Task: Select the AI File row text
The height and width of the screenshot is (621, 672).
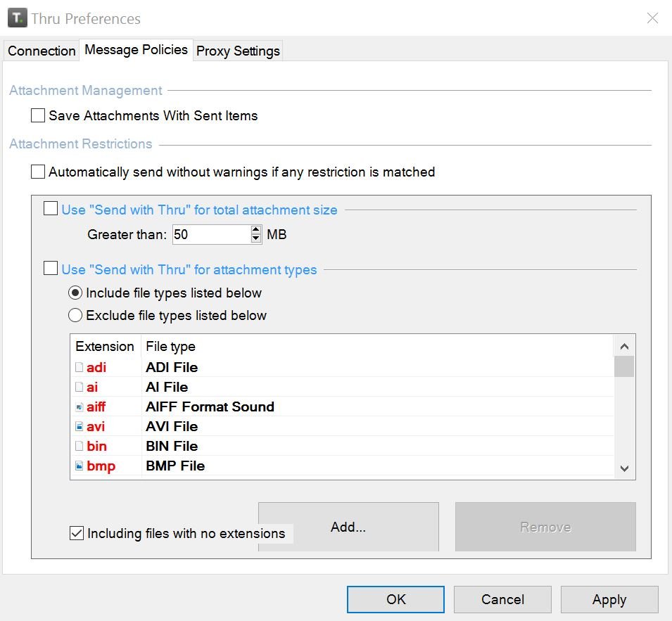Action: pos(167,388)
